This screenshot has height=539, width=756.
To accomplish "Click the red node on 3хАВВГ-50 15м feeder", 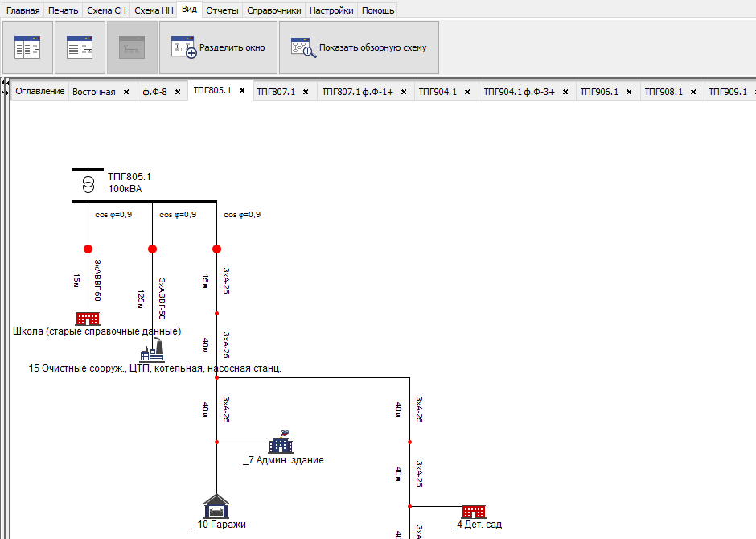I will click(88, 249).
